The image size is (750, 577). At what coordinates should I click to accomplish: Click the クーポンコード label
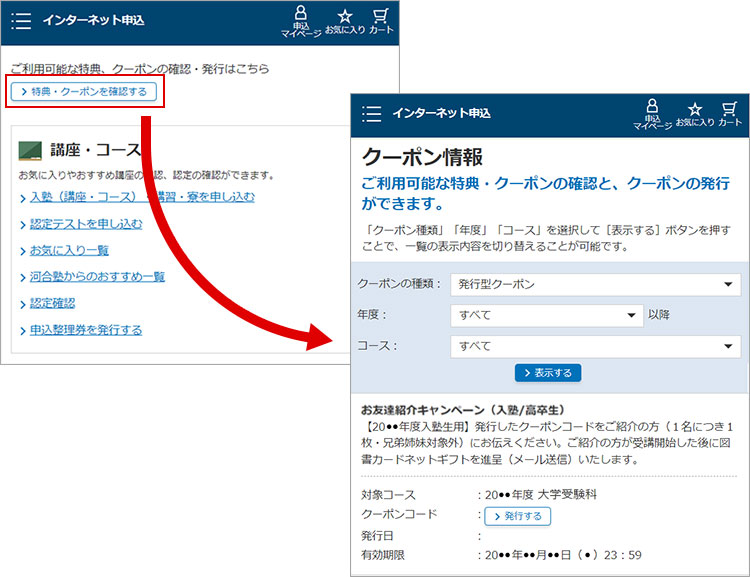[399, 514]
